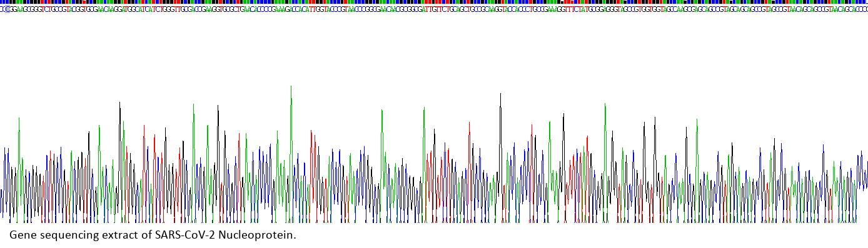Viewport: 868px width, 248px height.
Task: Click the caption text about SARS-CoV-2 Nucleoprotein
Action: pyautogui.click(x=153, y=236)
